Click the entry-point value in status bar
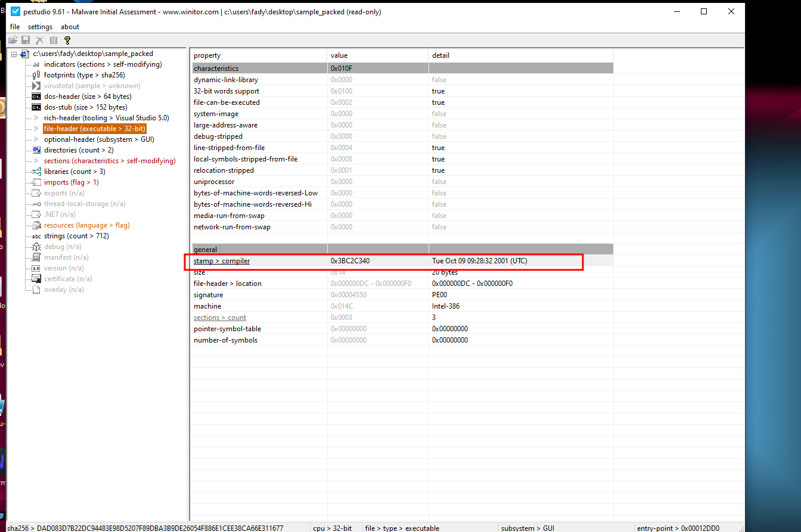 (x=700, y=528)
